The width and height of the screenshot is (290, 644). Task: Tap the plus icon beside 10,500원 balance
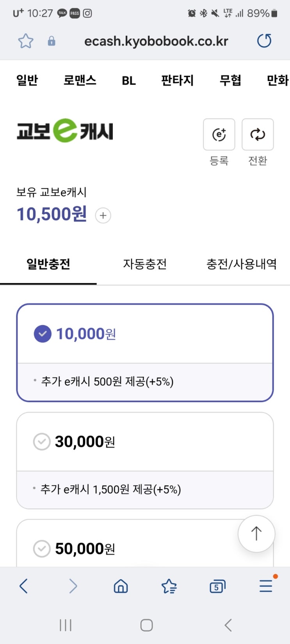coord(103,215)
